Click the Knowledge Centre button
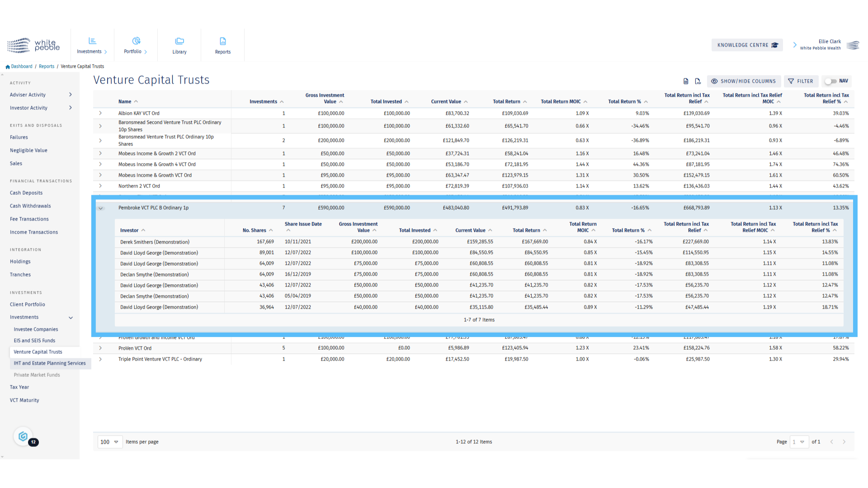This screenshot has width=868, height=488. [747, 45]
